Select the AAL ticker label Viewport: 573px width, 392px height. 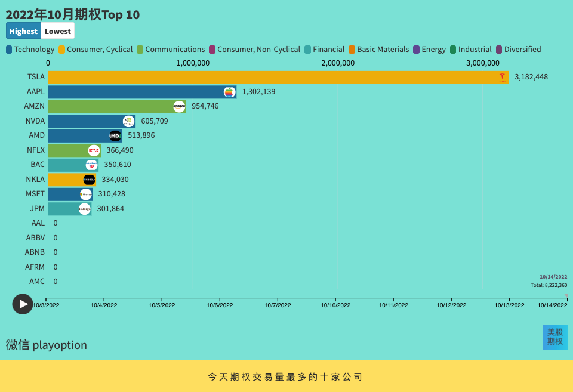pyautogui.click(x=38, y=223)
